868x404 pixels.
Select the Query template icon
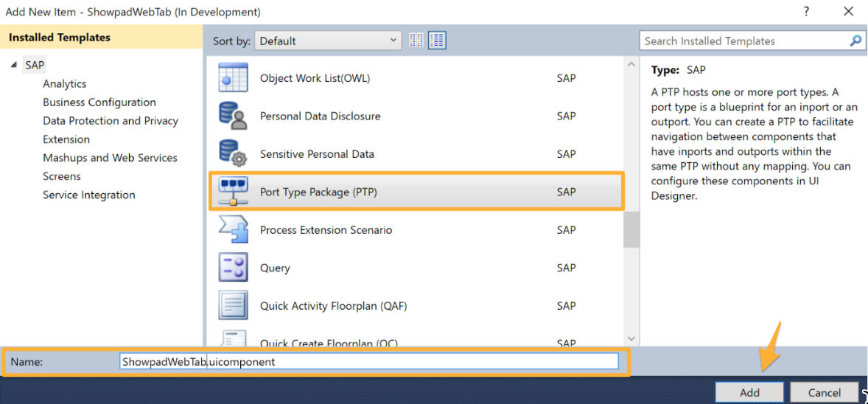[x=234, y=268]
